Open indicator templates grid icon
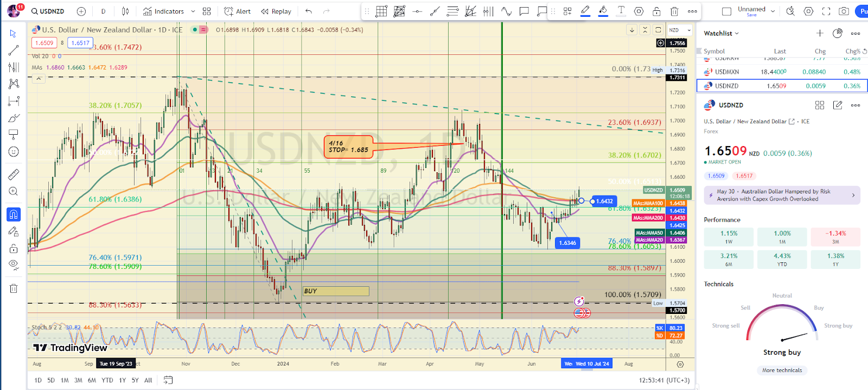The height and width of the screenshot is (390, 868). (x=207, y=11)
